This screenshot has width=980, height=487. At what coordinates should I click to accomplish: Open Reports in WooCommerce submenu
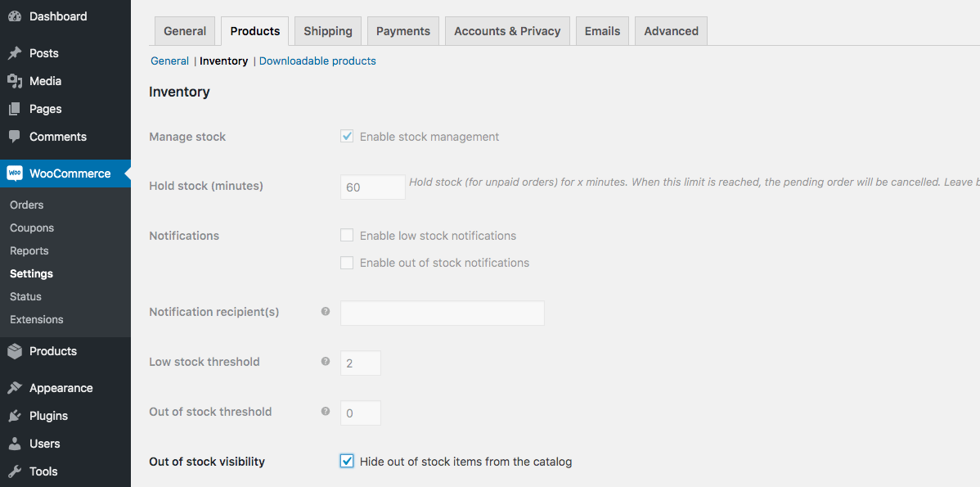click(x=29, y=250)
